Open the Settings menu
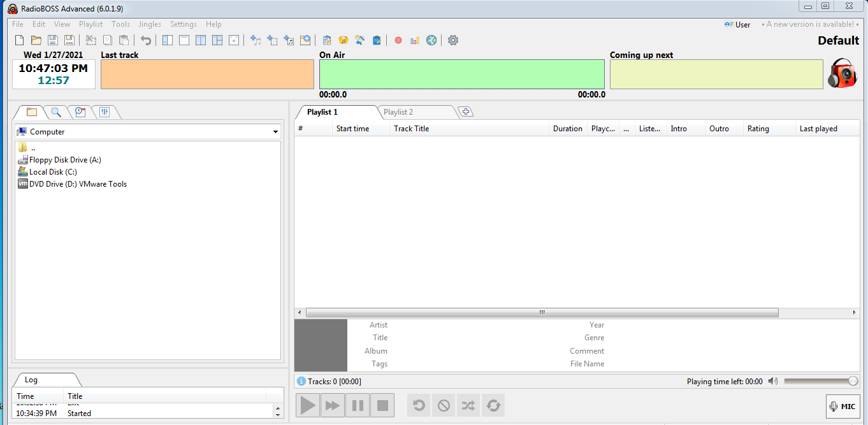The width and height of the screenshot is (868, 425). (x=184, y=24)
